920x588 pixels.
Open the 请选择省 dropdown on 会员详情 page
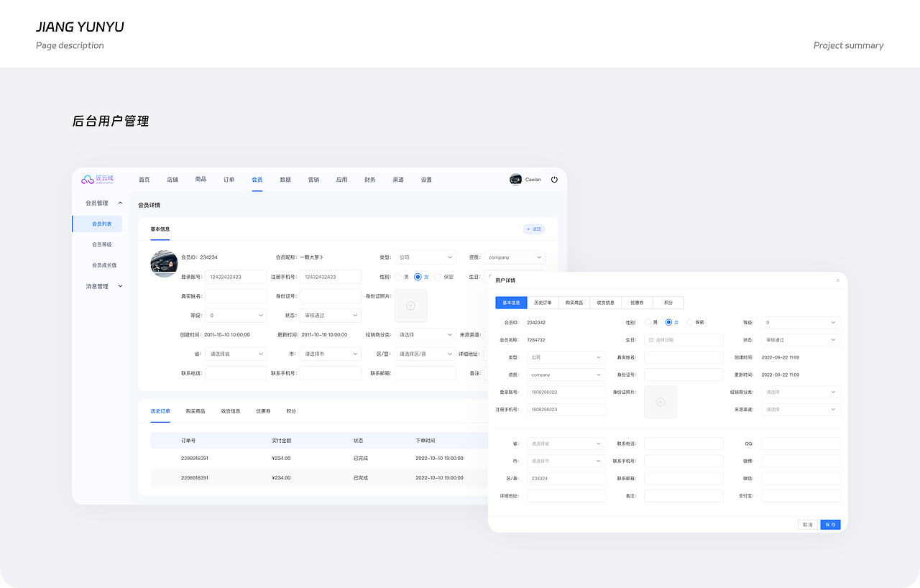click(x=236, y=354)
